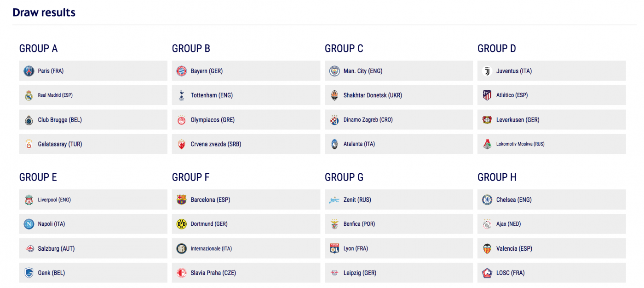Click the Juventus logo icon

(487, 71)
